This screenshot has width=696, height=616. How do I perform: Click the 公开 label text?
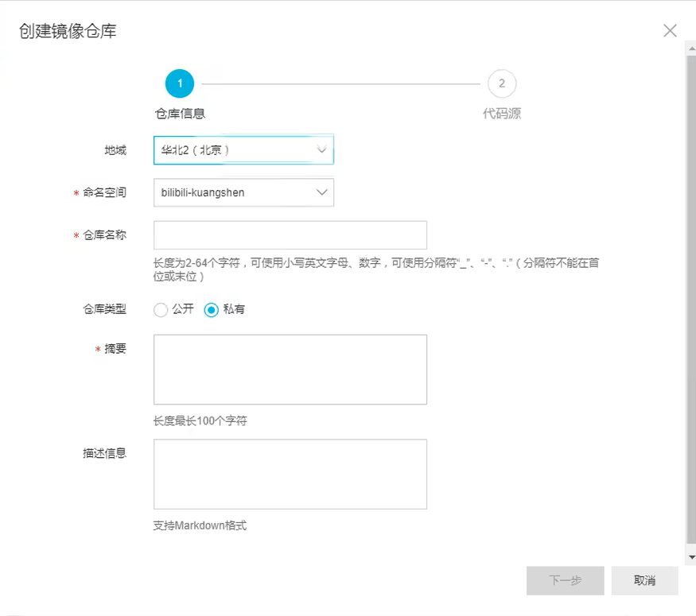tap(183, 309)
